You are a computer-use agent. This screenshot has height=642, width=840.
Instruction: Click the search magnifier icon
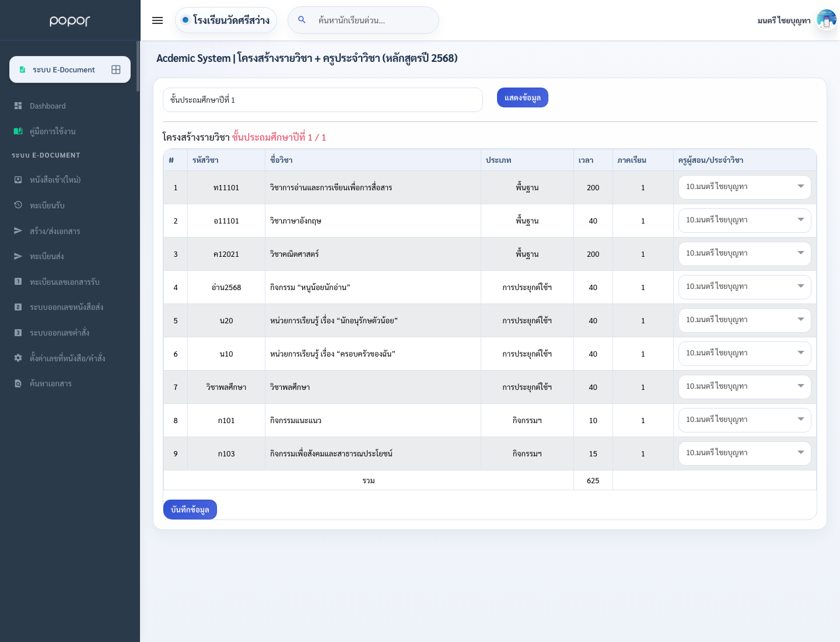[302, 20]
